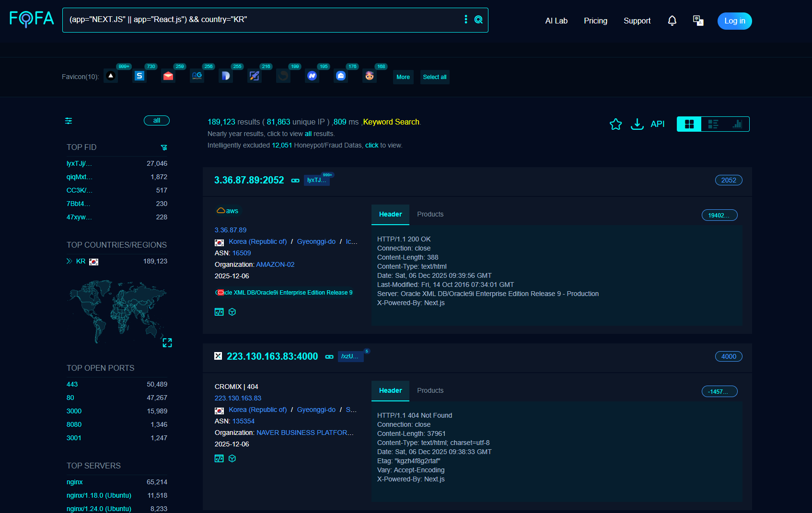Click the notification bell icon
This screenshot has width=812, height=513.
pos(672,21)
